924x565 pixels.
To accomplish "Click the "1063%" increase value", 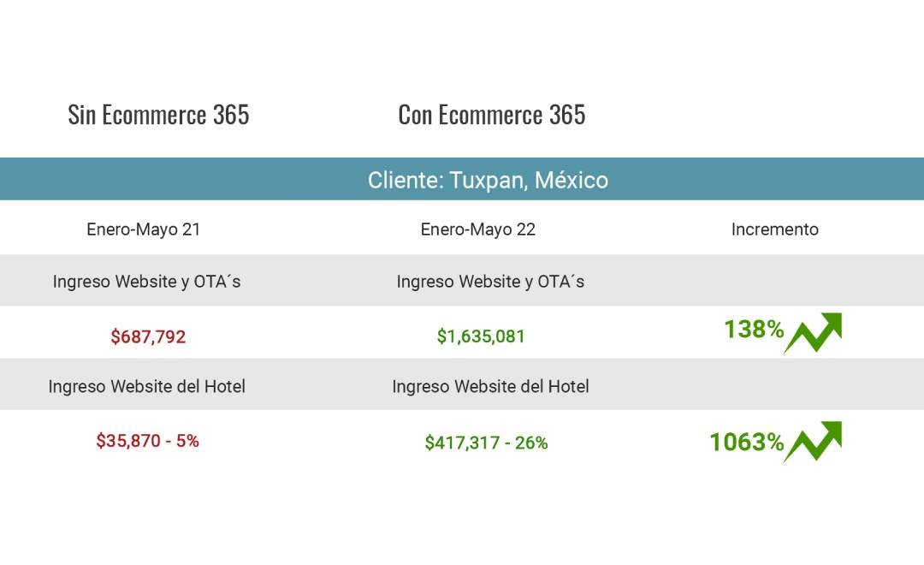I will [x=747, y=443].
